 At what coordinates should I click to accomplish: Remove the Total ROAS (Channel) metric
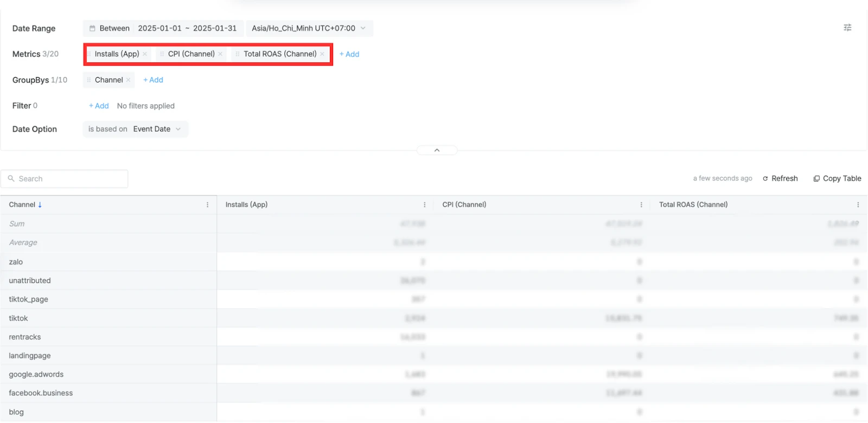tap(322, 54)
